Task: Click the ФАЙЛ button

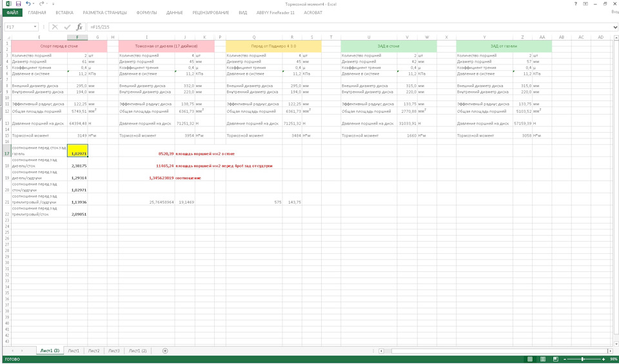Action: pyautogui.click(x=12, y=12)
